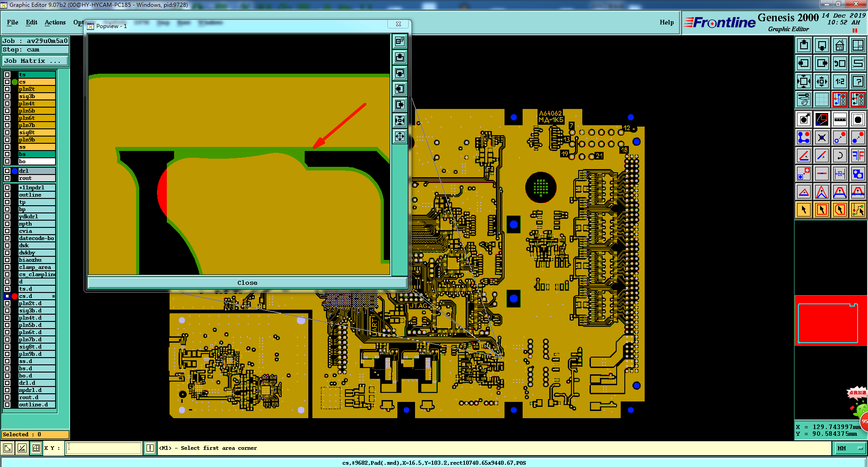Click the home view icon
Viewport: 868px width, 467px height.
(x=840, y=45)
